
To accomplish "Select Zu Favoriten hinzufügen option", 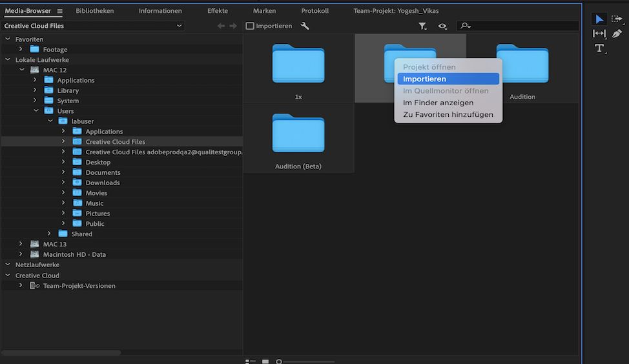I will pyautogui.click(x=448, y=114).
